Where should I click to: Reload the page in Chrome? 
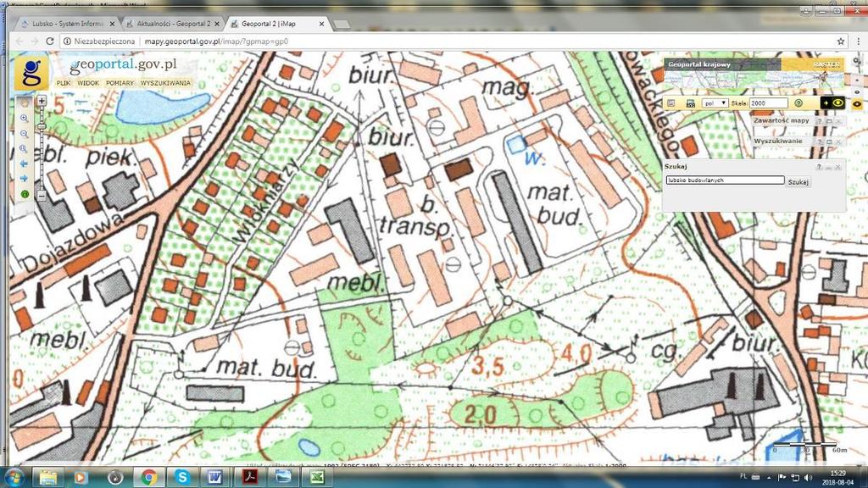point(50,41)
